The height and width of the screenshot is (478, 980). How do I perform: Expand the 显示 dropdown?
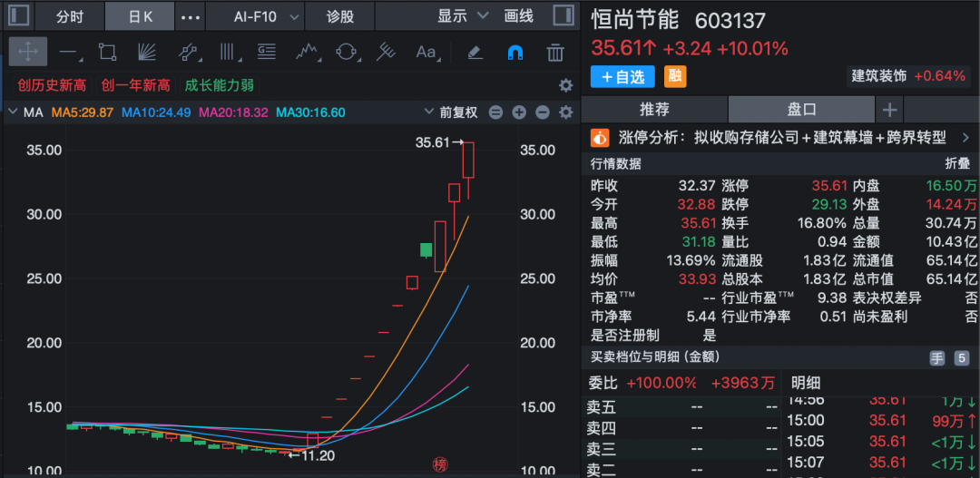[463, 16]
